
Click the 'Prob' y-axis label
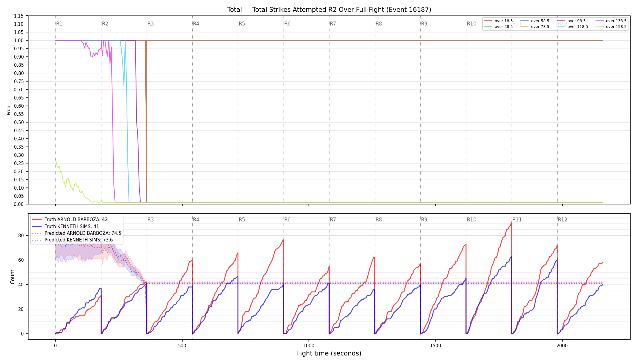[8, 110]
